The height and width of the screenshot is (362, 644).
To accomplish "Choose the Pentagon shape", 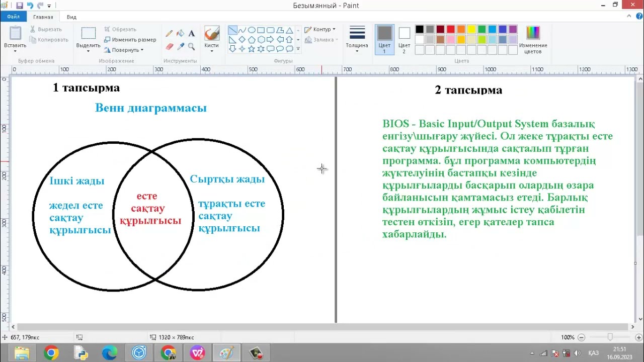I will coord(252,40).
